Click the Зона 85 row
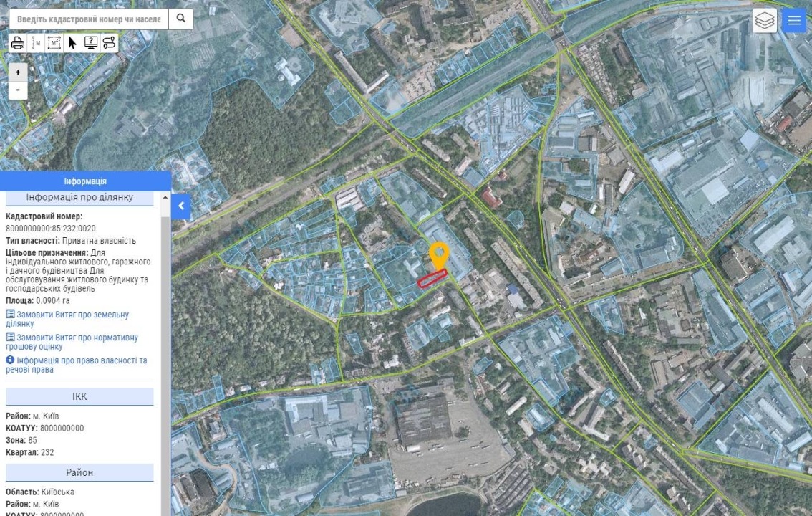This screenshot has height=516, width=812. 21,440
